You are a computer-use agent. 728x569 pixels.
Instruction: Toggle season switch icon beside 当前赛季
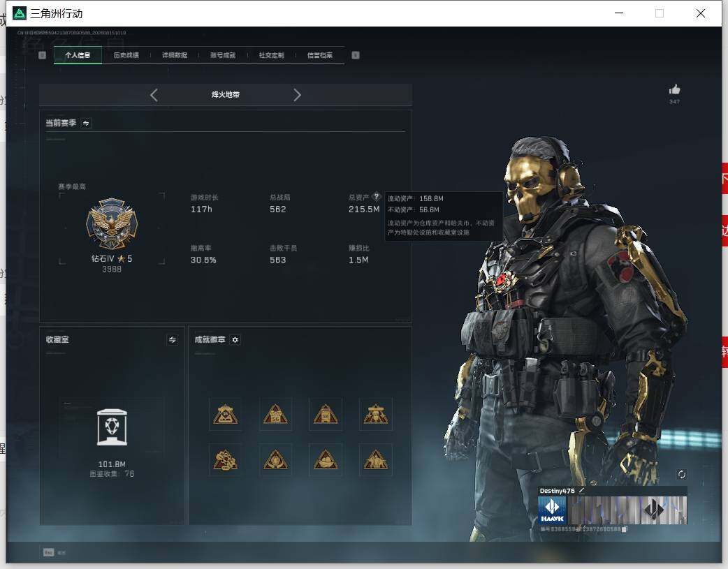(86, 123)
